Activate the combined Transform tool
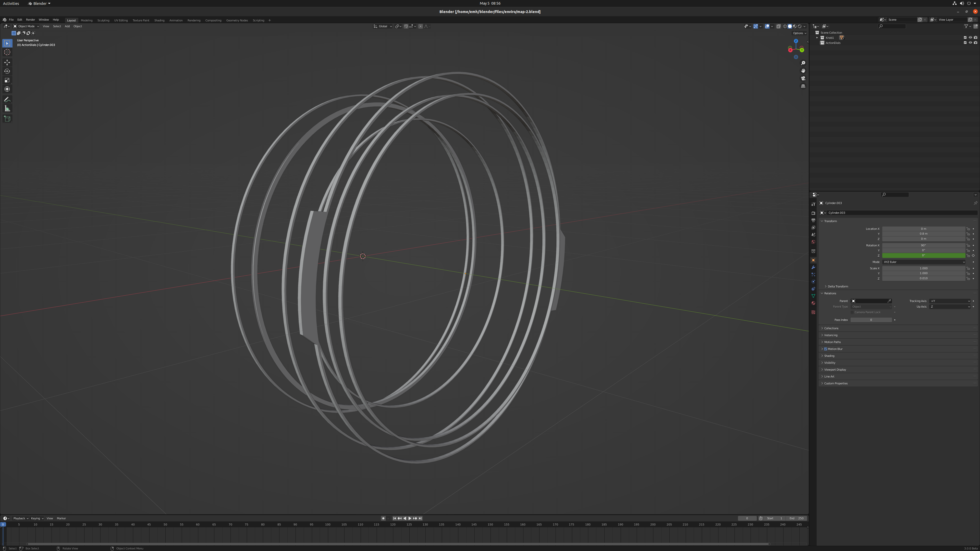The height and width of the screenshot is (551, 980). (x=7, y=89)
